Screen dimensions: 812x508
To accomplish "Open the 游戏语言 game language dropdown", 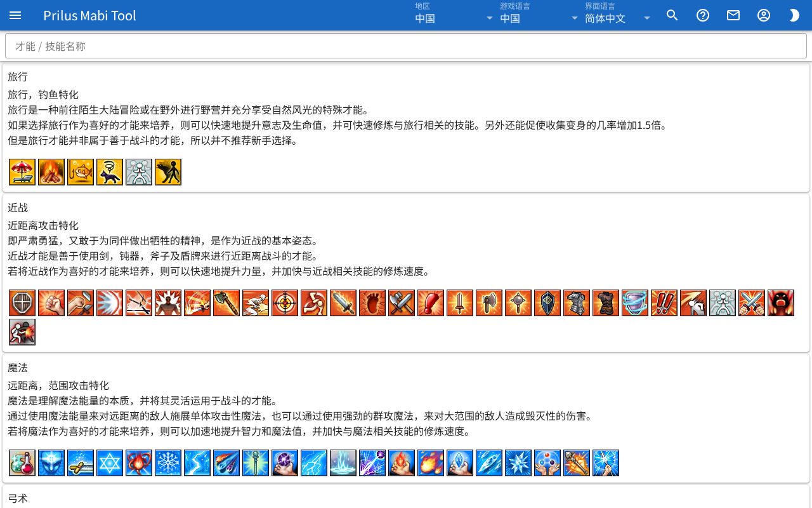I will coord(539,15).
